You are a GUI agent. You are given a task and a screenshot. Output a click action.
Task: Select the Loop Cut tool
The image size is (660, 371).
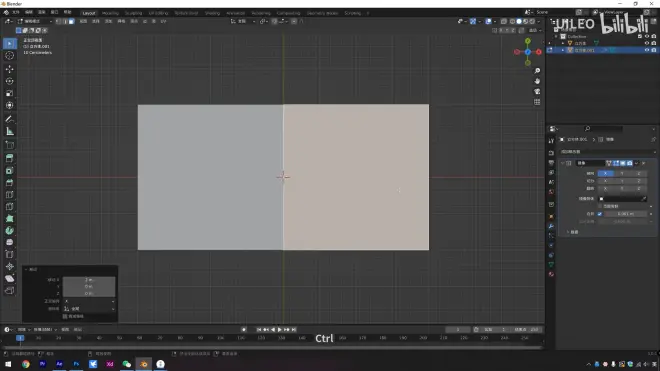[10, 195]
